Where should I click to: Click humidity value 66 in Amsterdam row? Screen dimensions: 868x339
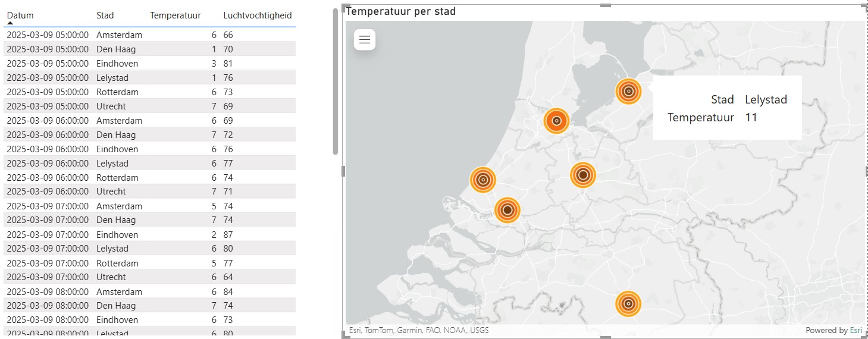point(228,35)
